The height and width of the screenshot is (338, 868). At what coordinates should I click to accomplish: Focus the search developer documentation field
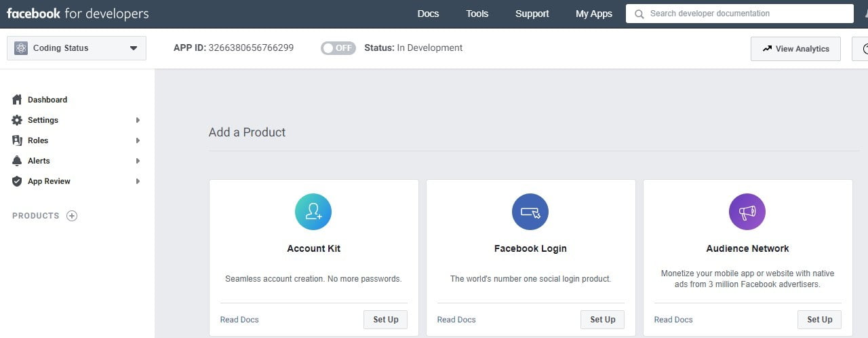[x=739, y=14]
